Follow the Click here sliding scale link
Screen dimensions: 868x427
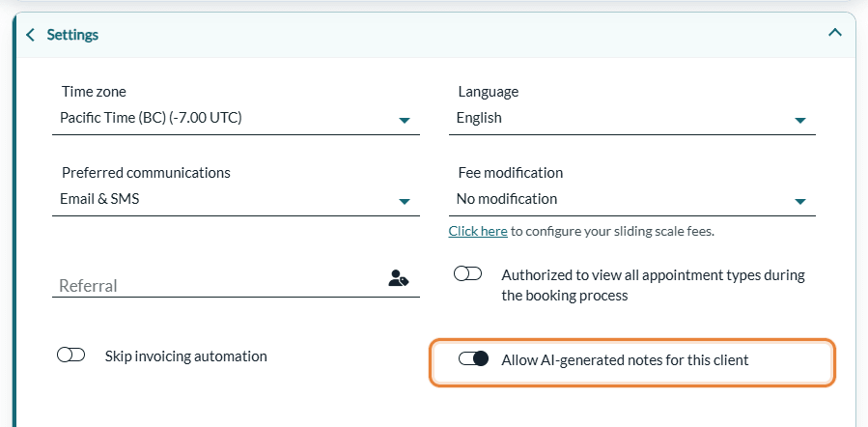pos(478,231)
